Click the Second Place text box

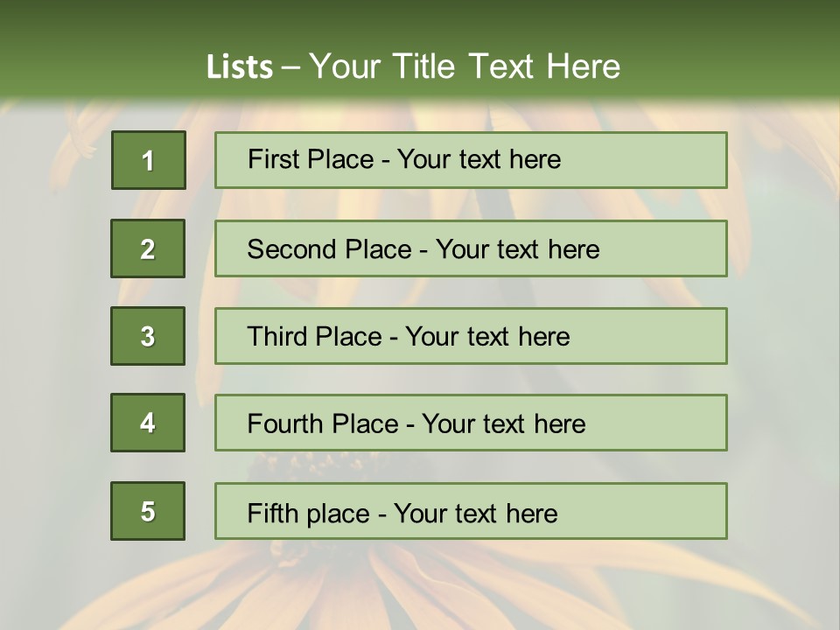click(x=471, y=248)
